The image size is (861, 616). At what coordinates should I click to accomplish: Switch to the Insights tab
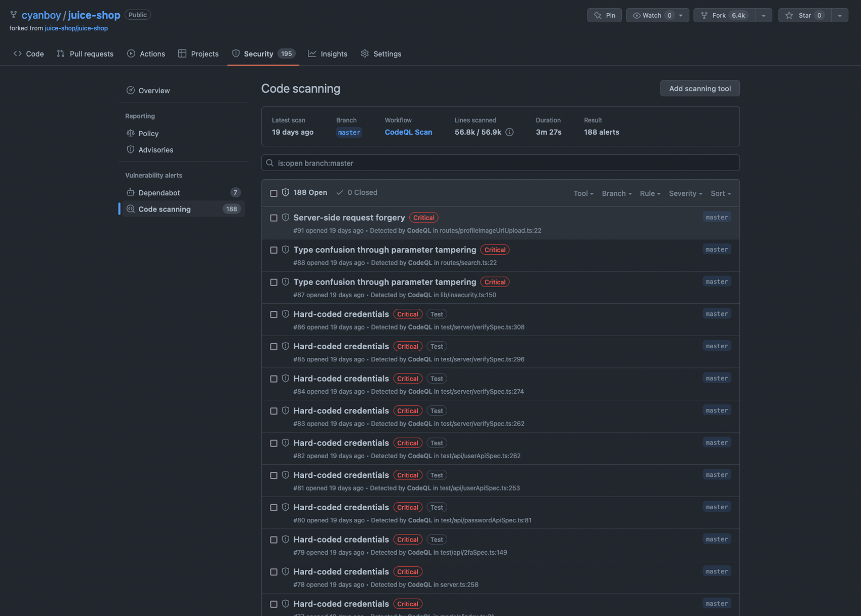coord(328,54)
